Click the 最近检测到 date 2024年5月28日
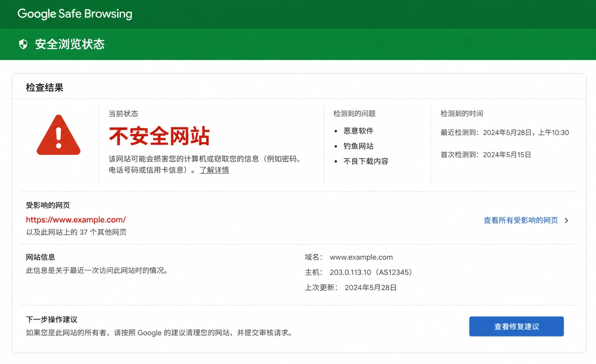 click(x=508, y=133)
